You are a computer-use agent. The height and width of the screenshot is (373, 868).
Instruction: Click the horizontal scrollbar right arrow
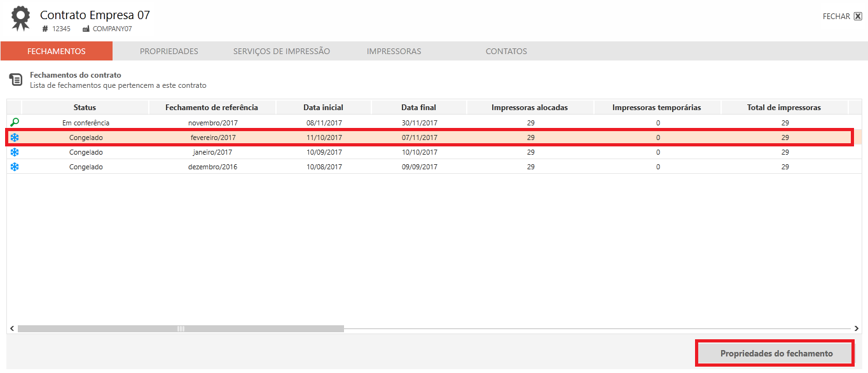pyautogui.click(x=857, y=328)
